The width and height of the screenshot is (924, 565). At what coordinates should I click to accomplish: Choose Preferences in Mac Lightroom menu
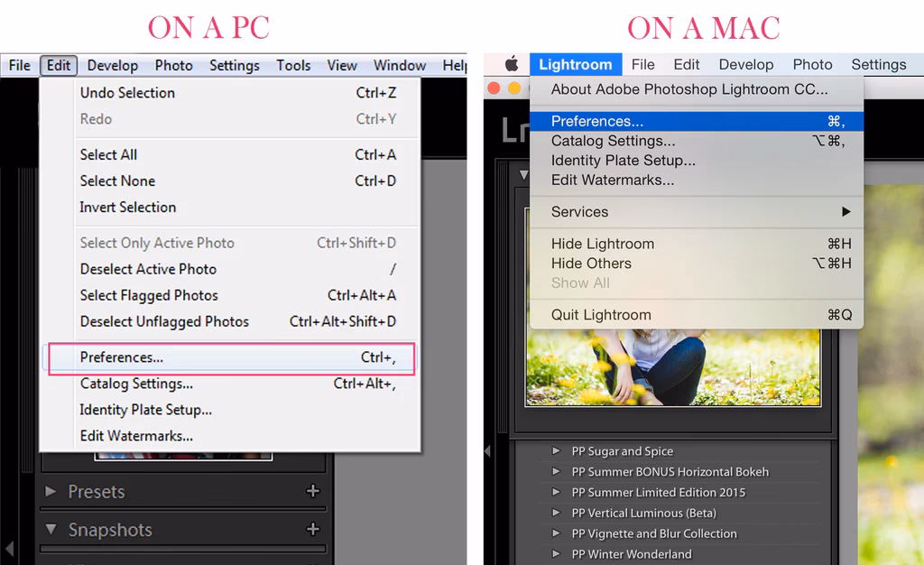[x=697, y=121]
